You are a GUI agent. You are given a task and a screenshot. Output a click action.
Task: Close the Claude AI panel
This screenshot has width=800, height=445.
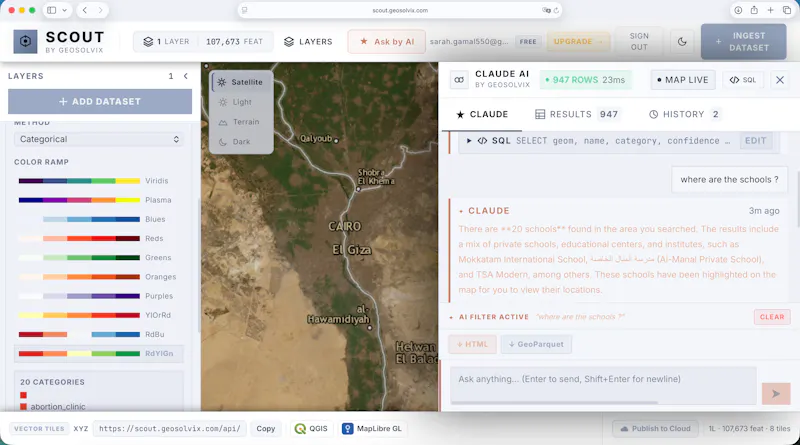(x=780, y=80)
